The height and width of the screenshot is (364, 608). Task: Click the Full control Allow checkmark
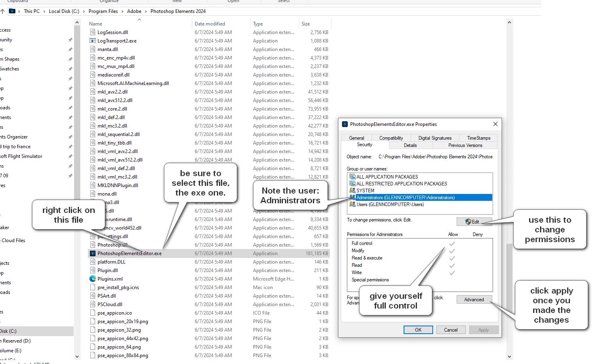(452, 243)
